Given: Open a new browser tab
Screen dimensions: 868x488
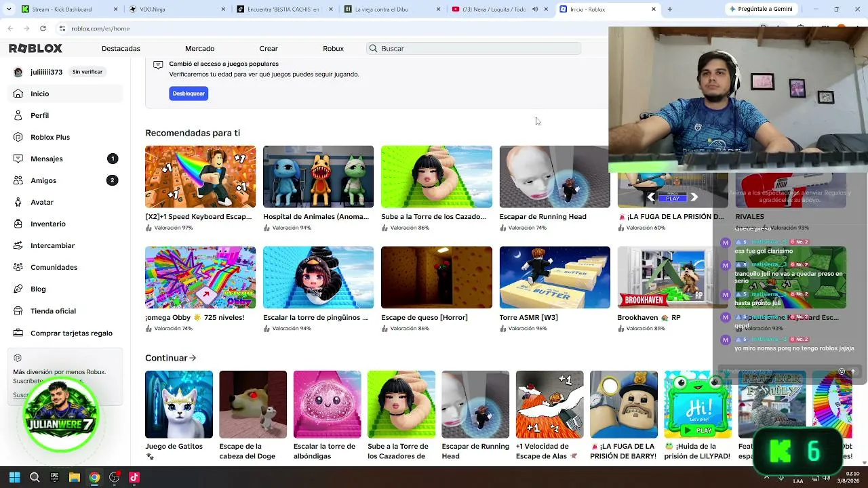Looking at the screenshot, I should click(669, 9).
